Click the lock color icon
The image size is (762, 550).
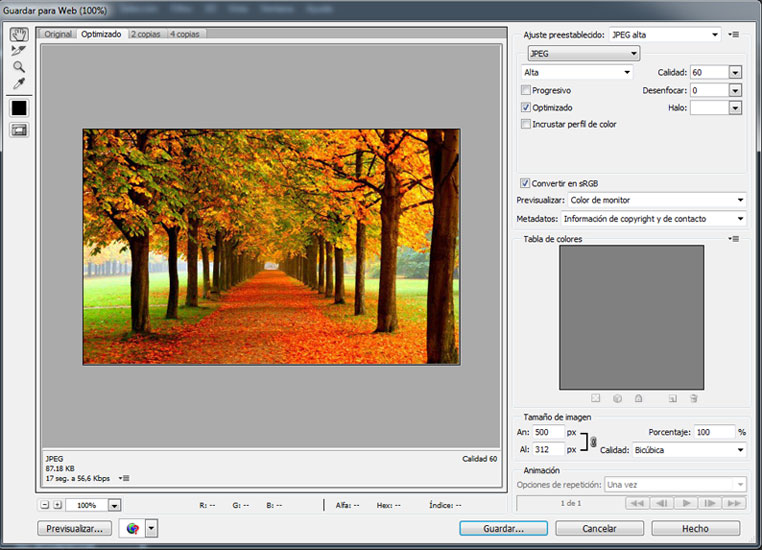(x=639, y=398)
